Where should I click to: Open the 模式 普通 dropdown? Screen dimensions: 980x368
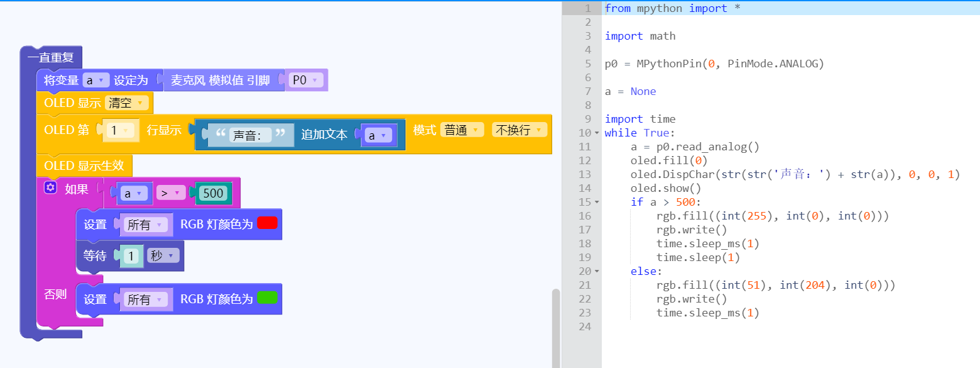462,130
